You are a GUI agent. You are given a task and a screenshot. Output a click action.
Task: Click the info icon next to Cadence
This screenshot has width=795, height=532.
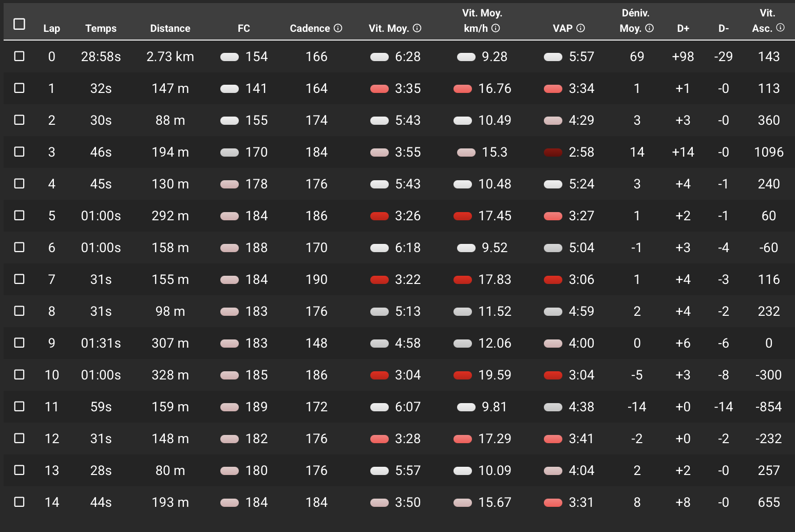pos(338,28)
